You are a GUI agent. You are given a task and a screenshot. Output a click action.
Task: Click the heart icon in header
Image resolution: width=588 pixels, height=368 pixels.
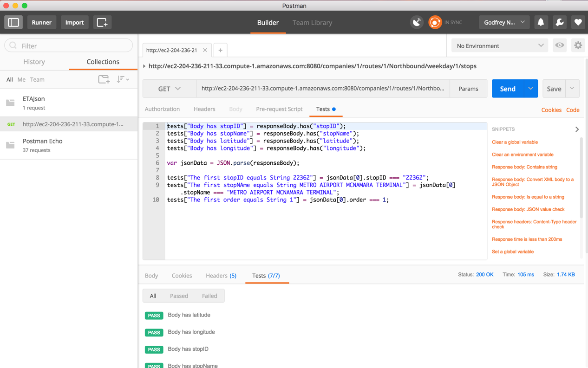[x=578, y=22]
